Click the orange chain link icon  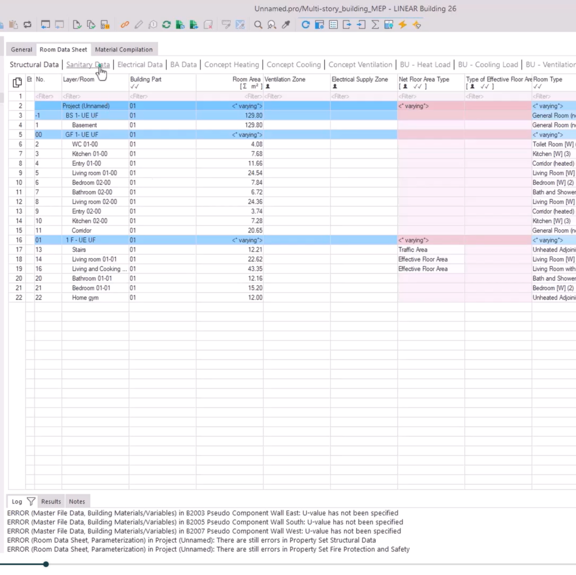coord(125,25)
